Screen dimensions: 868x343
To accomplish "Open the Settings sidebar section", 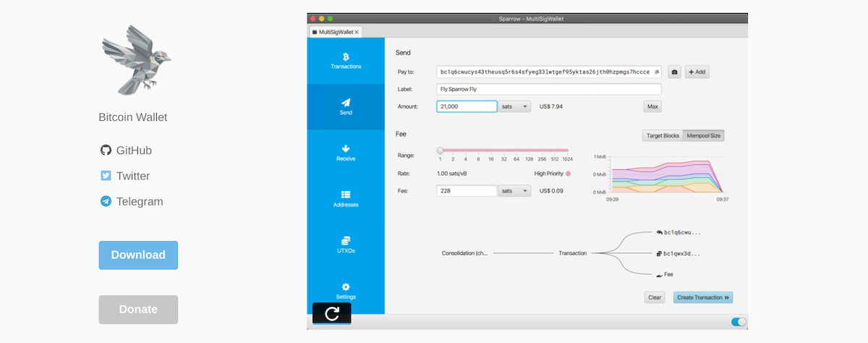I will (346, 291).
